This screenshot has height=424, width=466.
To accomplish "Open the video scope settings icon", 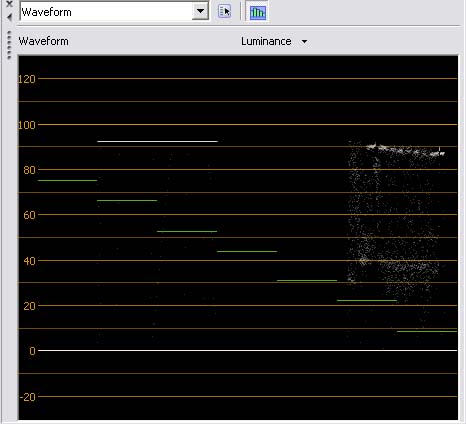I will [224, 12].
